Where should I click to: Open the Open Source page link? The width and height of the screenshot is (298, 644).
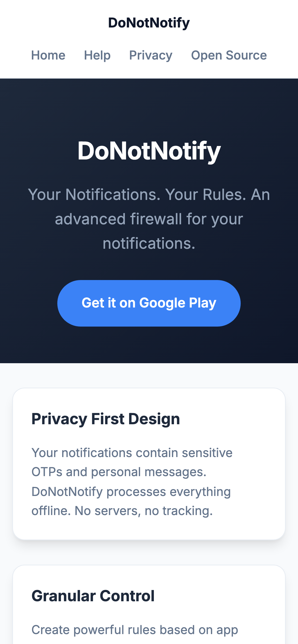click(229, 55)
